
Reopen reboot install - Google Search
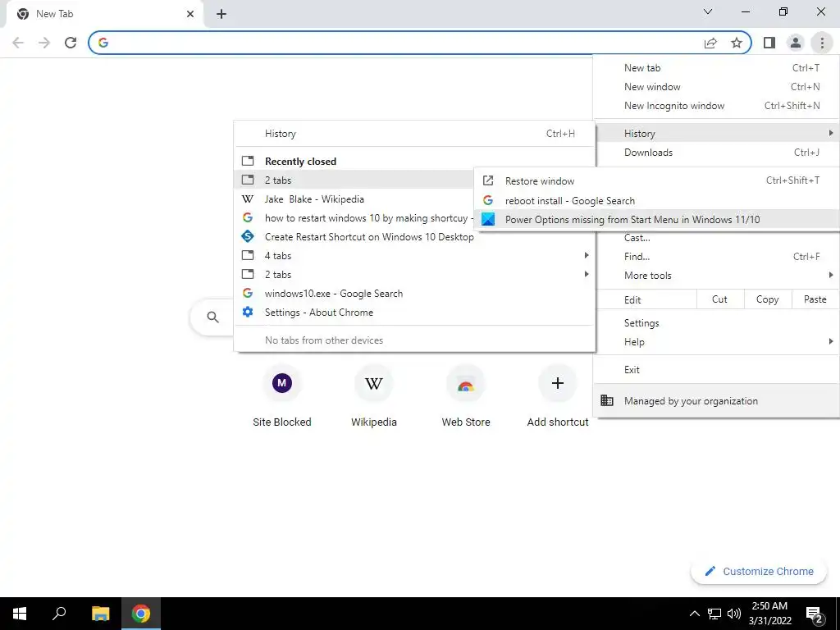pyautogui.click(x=656, y=200)
